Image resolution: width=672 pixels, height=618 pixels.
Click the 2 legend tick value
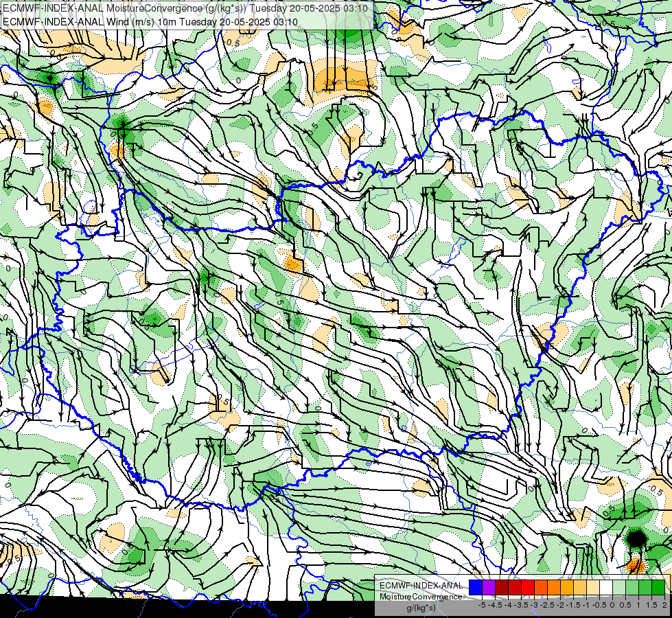[664, 605]
